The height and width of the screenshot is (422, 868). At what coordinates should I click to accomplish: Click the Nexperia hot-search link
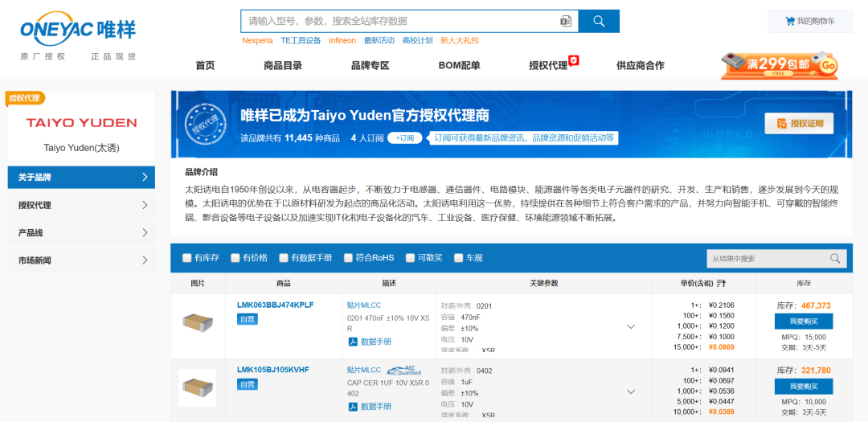pyautogui.click(x=257, y=40)
